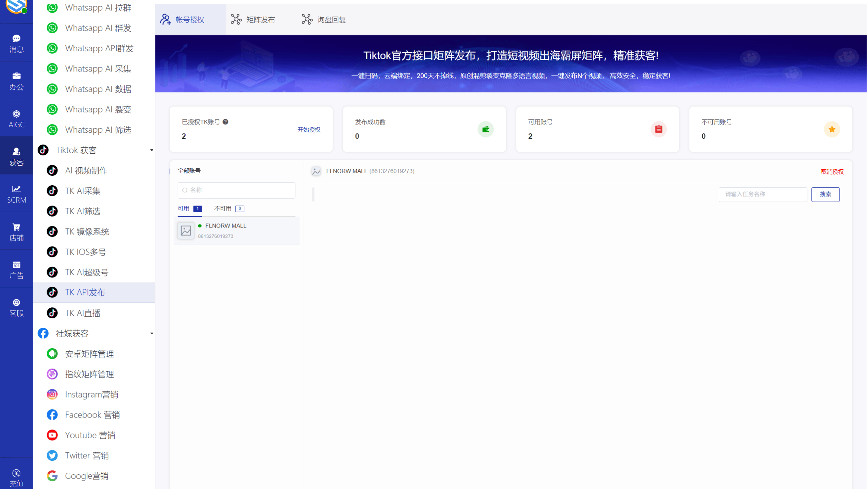Click the 开始授权 link

(309, 129)
